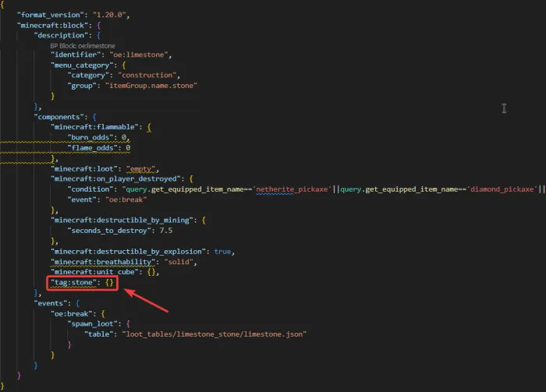Screen dimensions: 546x392
Task: Click the "minecraft:destructible_by_mining" key
Action: 122,221
